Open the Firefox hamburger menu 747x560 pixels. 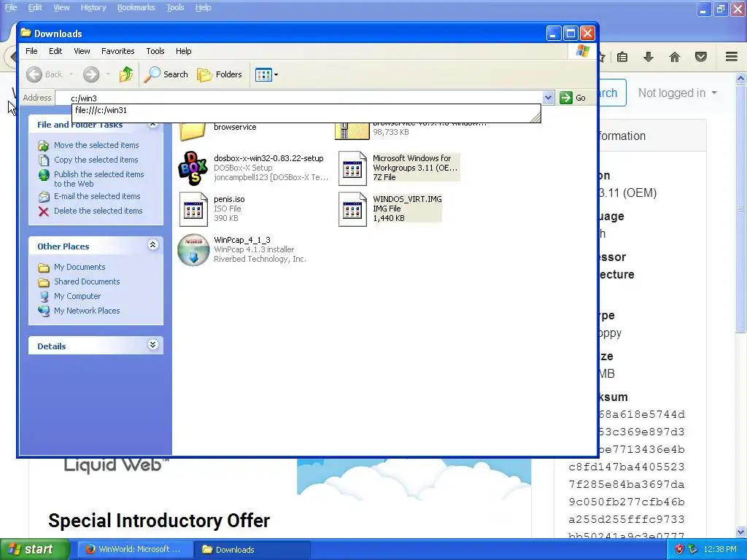point(732,57)
